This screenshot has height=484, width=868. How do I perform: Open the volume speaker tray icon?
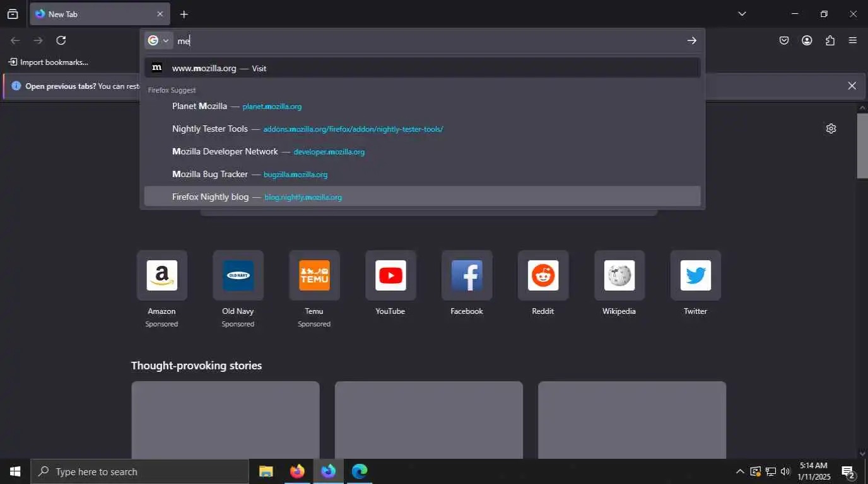[785, 471]
